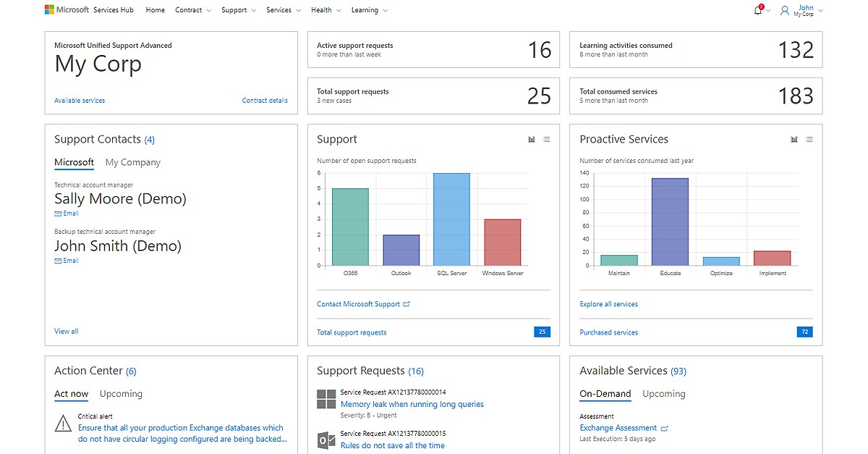868x454 pixels.
Task: Click Sally Moore's email envelope icon
Action: point(58,214)
